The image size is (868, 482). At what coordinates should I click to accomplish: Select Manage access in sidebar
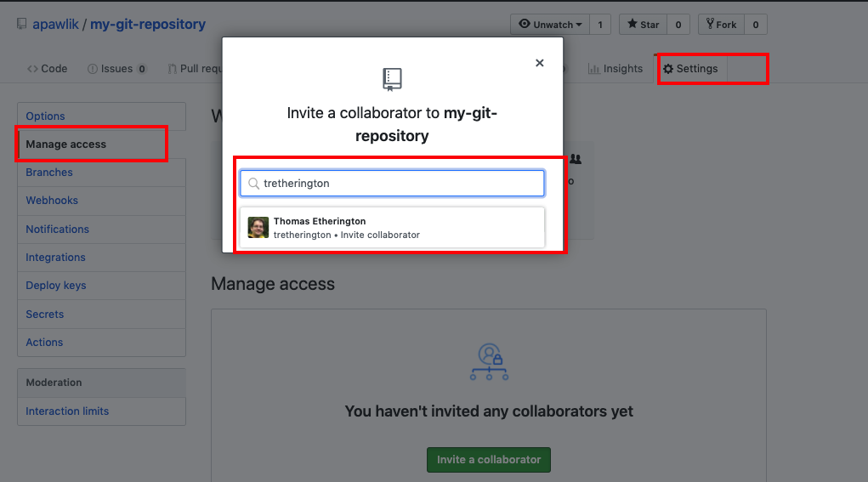(x=101, y=145)
